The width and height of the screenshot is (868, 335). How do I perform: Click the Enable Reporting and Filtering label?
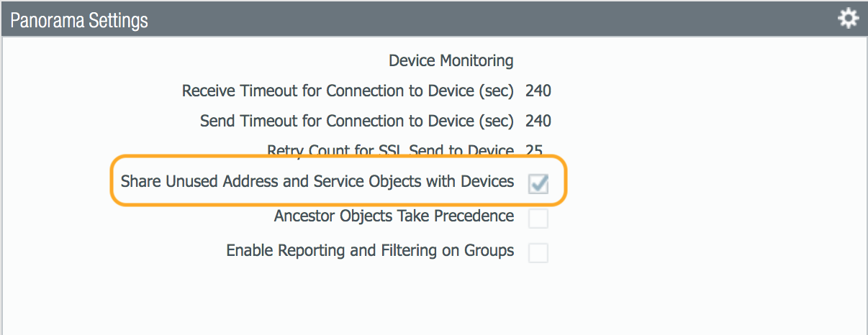370,250
